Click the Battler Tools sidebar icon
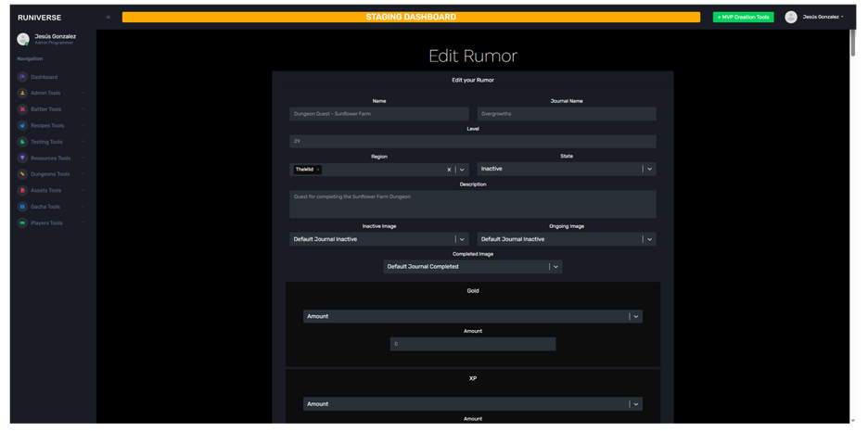 pos(22,109)
